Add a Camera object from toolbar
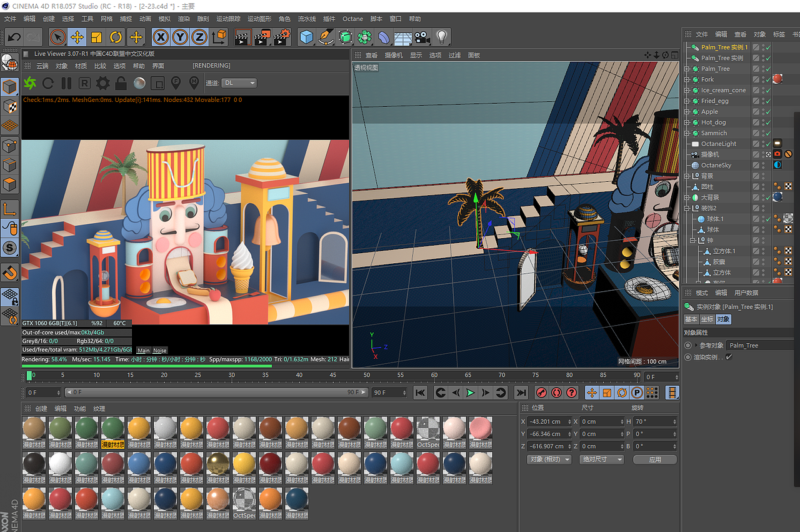Screen dimensions: 800x532 click(422, 37)
